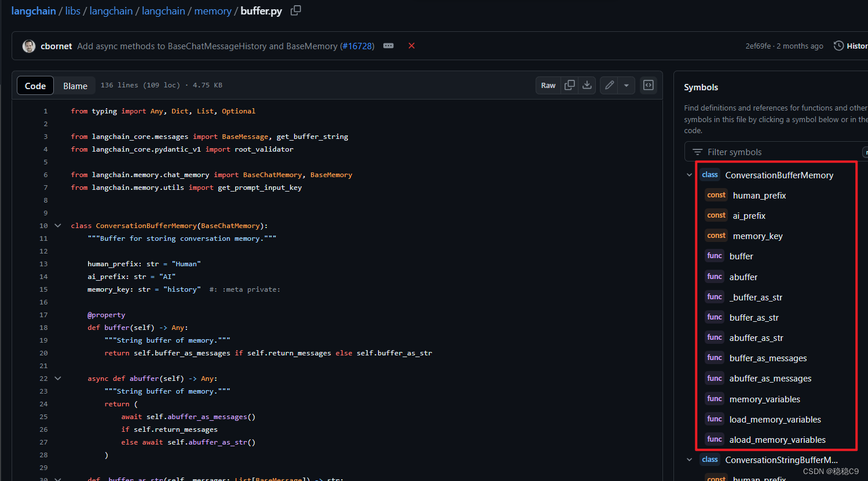Open cbornet author profile link
This screenshot has width=868, height=481.
[56, 46]
